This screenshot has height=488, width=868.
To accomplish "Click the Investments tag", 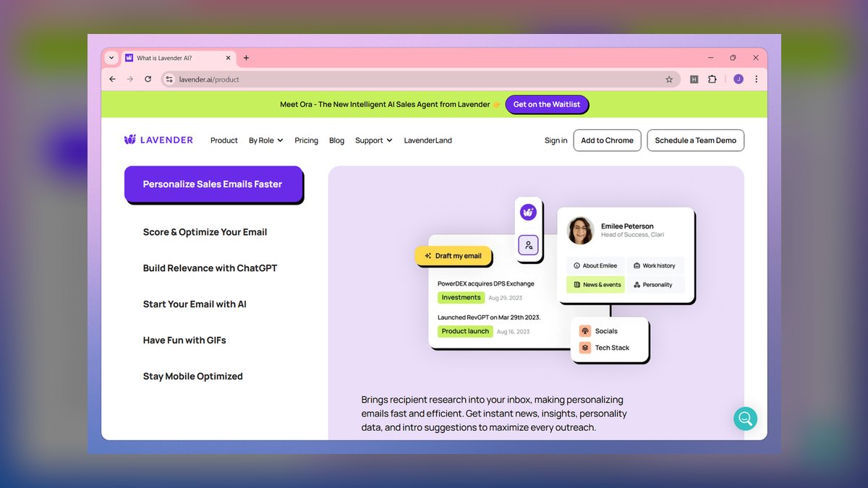I will click(461, 297).
